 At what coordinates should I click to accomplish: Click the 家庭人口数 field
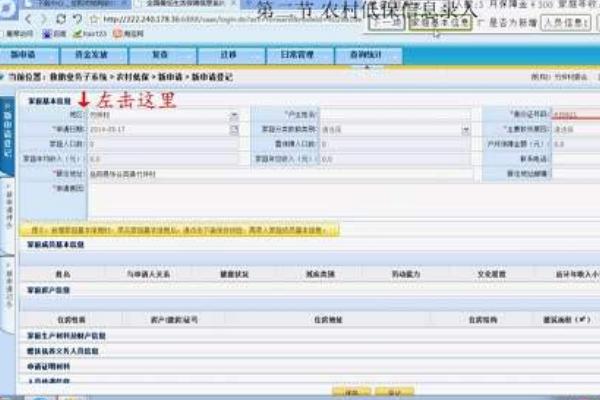pos(163,144)
